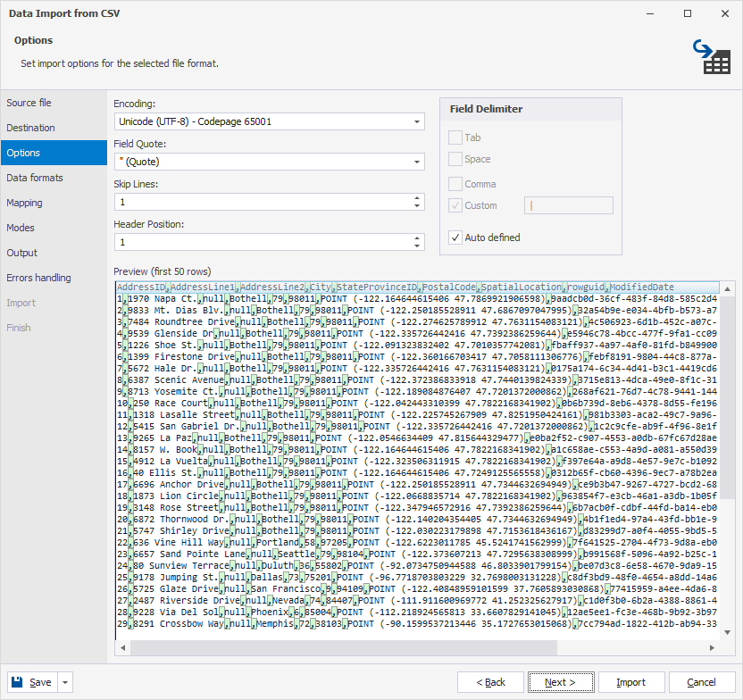Select the Options page

click(x=54, y=153)
